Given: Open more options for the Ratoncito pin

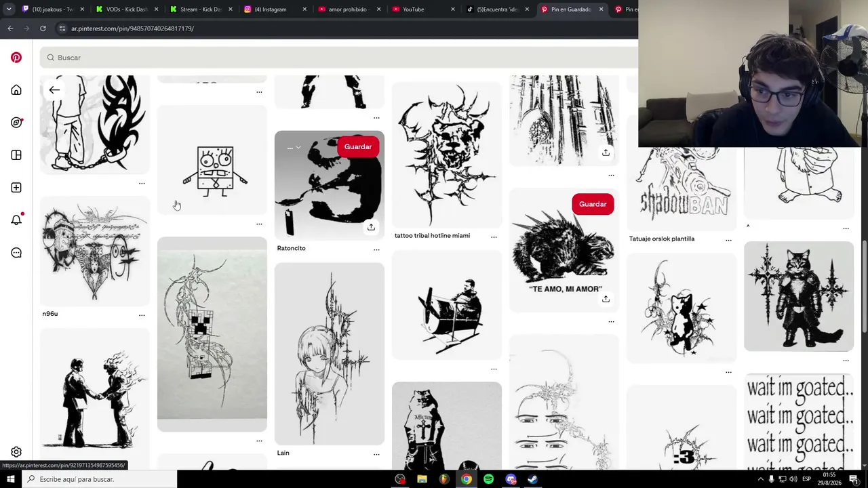Looking at the screenshot, I should coord(376,249).
